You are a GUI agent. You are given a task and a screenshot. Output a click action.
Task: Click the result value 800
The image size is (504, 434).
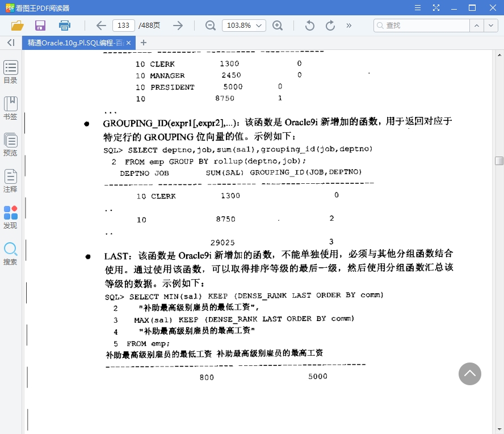pyautogui.click(x=207, y=377)
